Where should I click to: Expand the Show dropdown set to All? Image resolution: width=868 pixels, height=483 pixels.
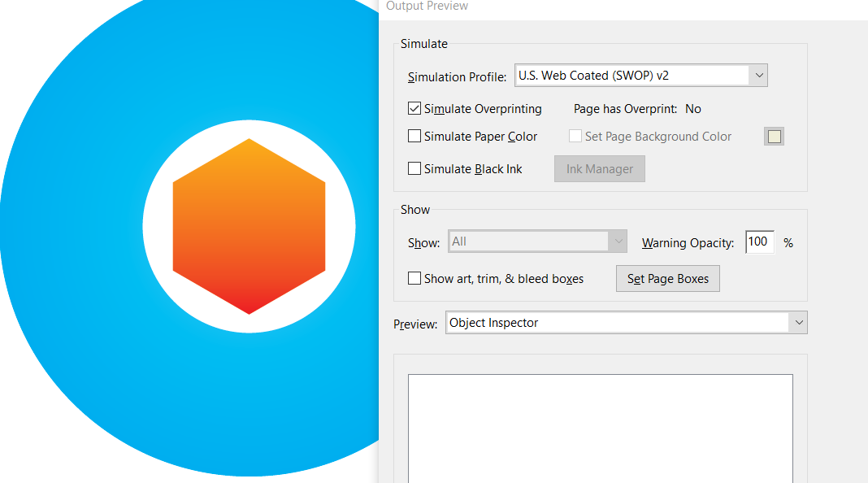[x=536, y=241]
